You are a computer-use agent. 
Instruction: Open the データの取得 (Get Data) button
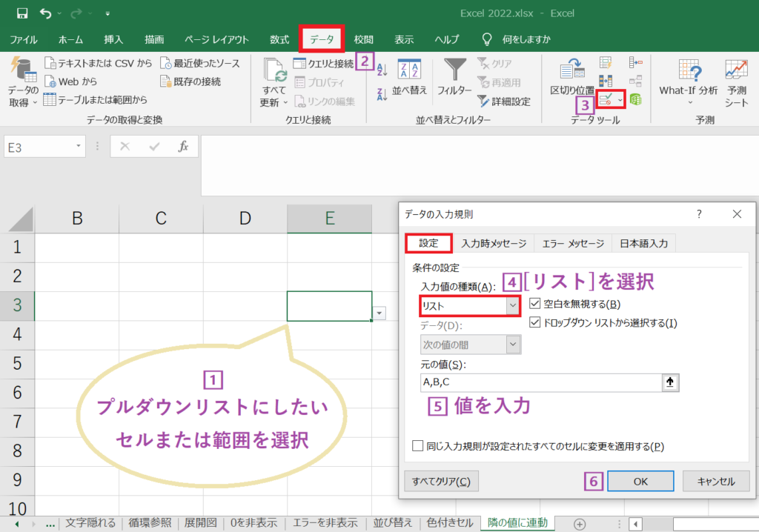(x=23, y=82)
